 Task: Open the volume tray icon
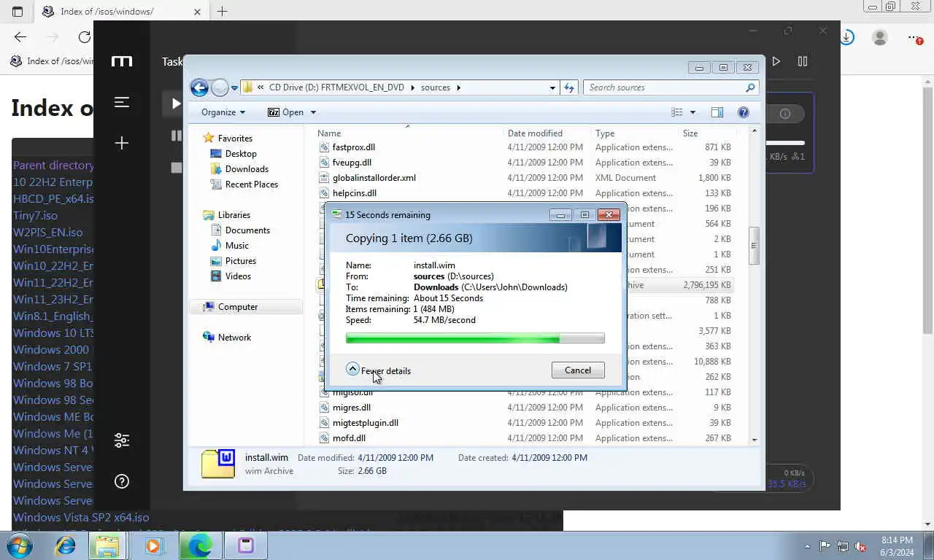tap(860, 546)
